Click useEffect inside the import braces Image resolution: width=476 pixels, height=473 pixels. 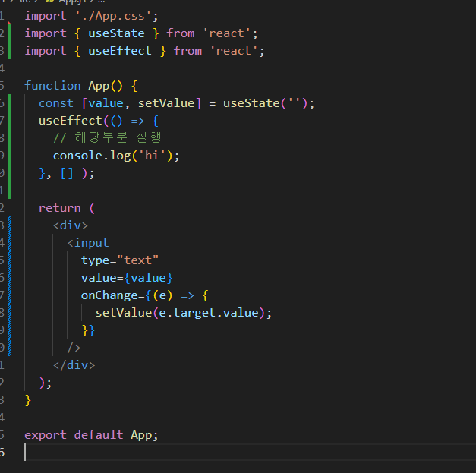coord(120,51)
